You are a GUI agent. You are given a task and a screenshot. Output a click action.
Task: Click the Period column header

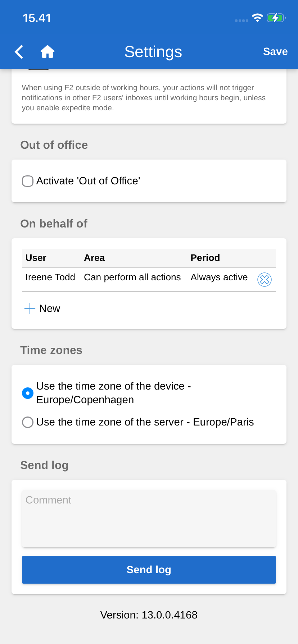[205, 258]
